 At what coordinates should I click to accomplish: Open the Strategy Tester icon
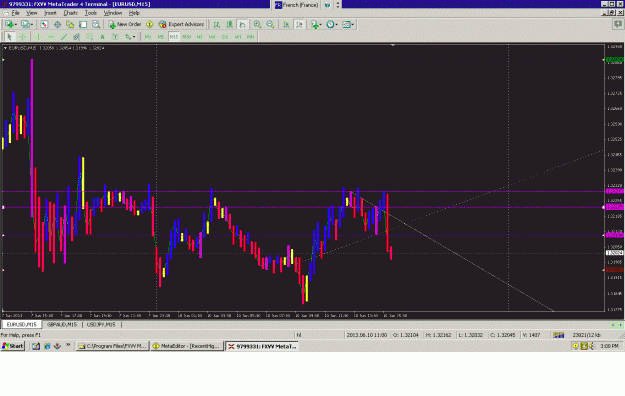pos(96,24)
